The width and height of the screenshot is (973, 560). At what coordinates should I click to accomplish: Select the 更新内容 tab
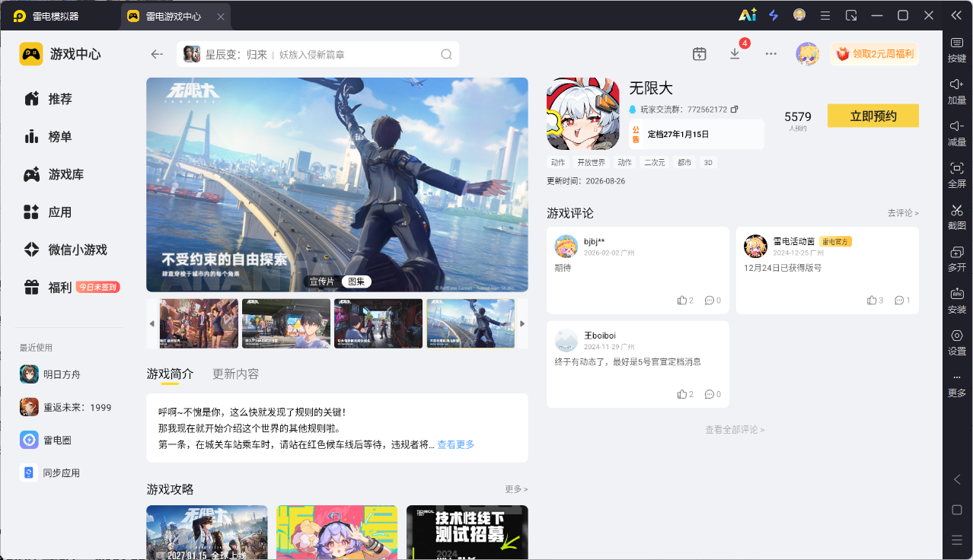point(235,374)
